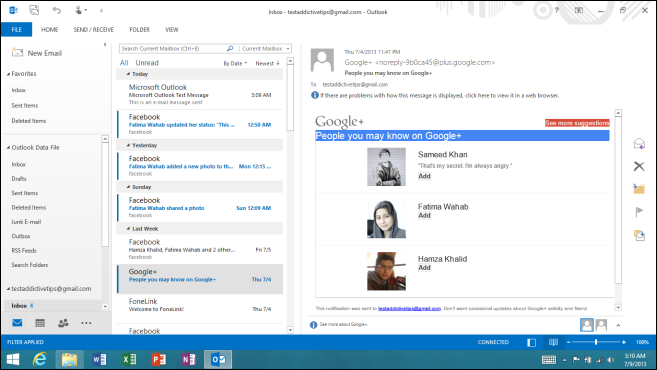Click the Mark as read envelope icon
This screenshot has height=370, width=657.
point(639,235)
